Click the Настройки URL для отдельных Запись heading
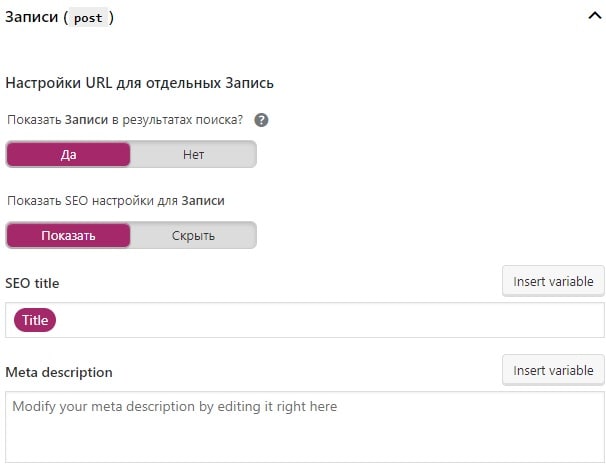The width and height of the screenshot is (606, 475). (x=140, y=83)
